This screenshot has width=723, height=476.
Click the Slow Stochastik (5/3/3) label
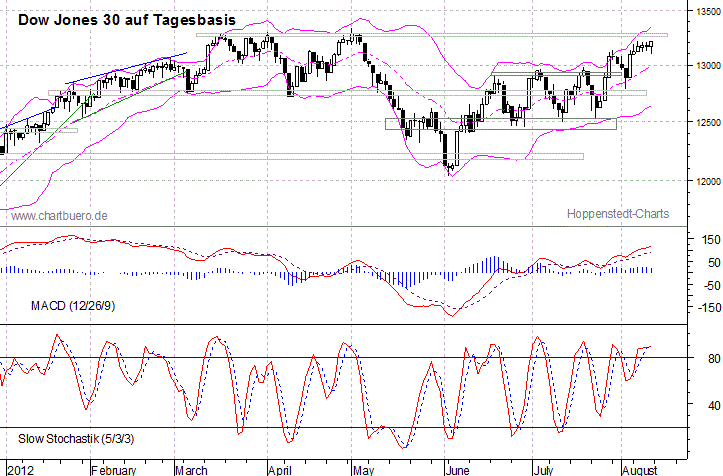(76, 439)
